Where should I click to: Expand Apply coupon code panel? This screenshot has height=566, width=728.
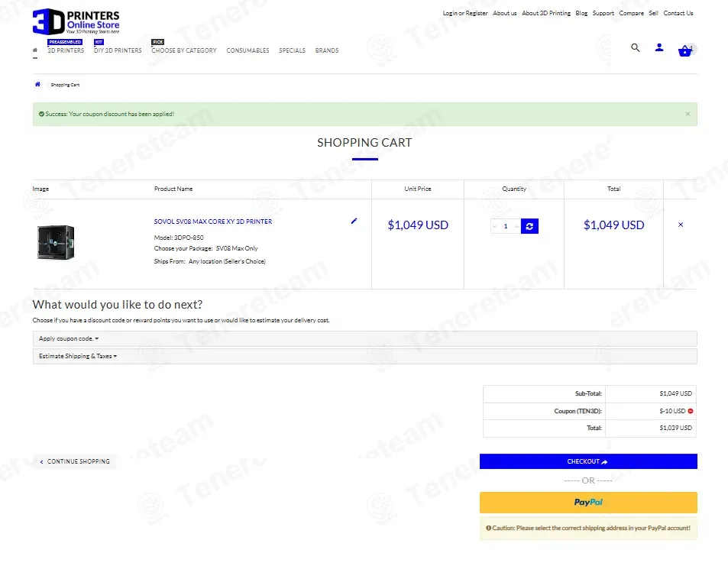(x=364, y=338)
